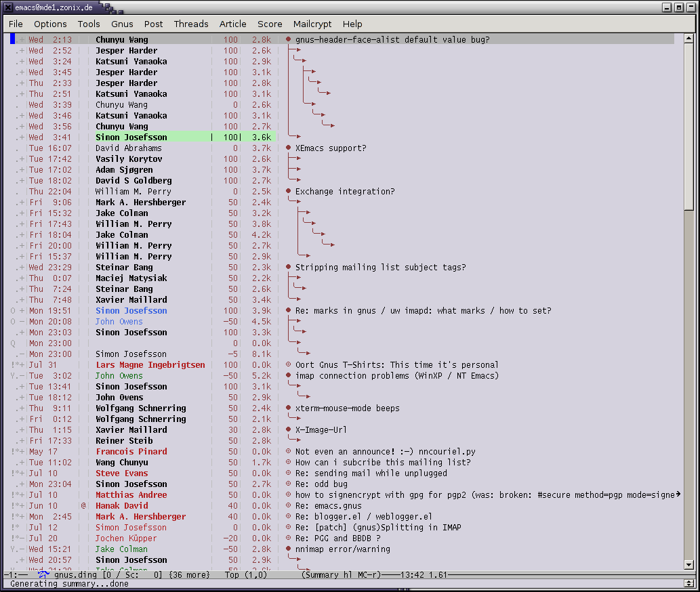Click bullet beside 'Re: marks in gnus' subject

click(x=289, y=310)
